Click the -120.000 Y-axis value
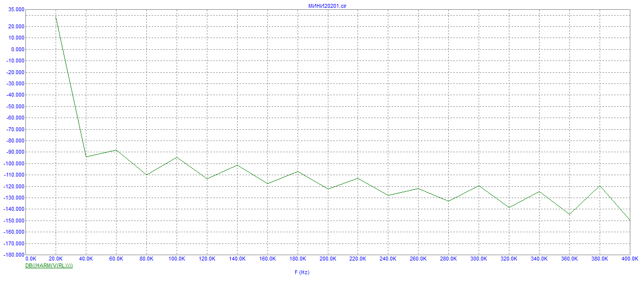 pos(15,186)
